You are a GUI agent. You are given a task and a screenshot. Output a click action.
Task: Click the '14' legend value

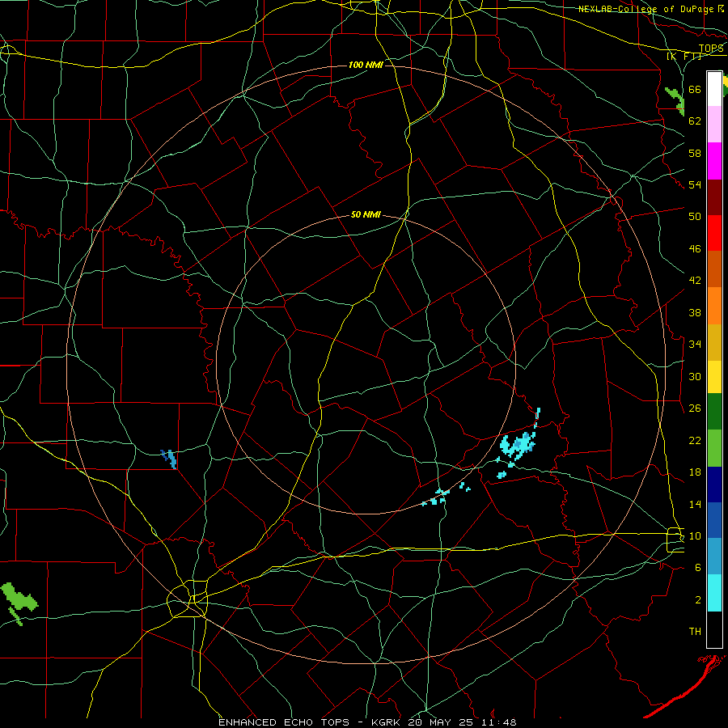click(x=695, y=504)
